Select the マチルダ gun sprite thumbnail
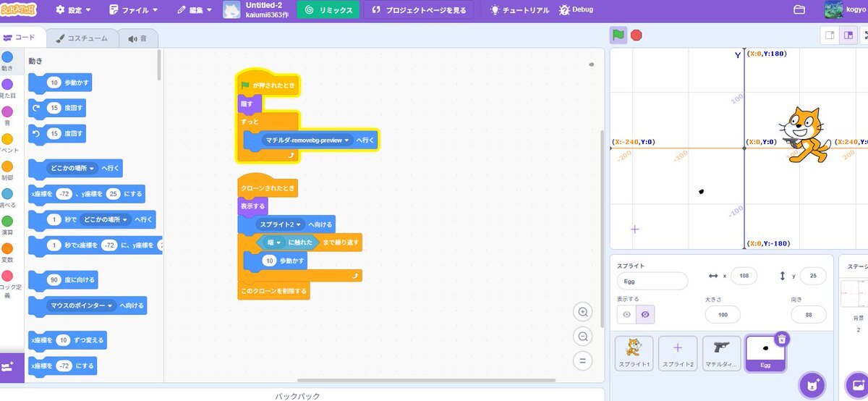Screen dimensions: 868x401 (x=722, y=353)
